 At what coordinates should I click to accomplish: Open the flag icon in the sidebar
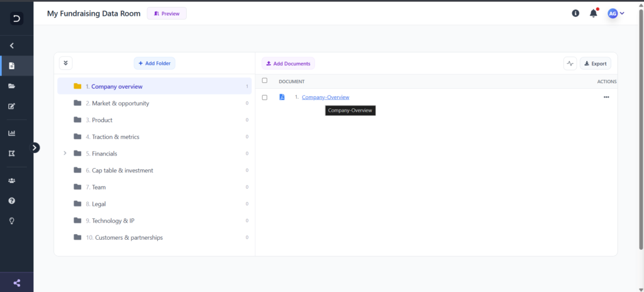(11, 153)
